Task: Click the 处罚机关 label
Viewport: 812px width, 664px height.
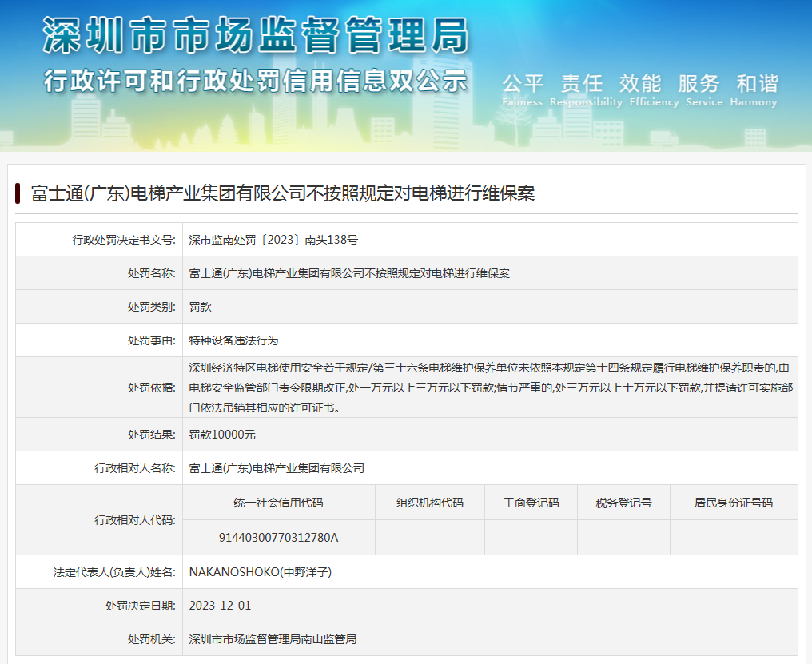Action: coord(152,640)
